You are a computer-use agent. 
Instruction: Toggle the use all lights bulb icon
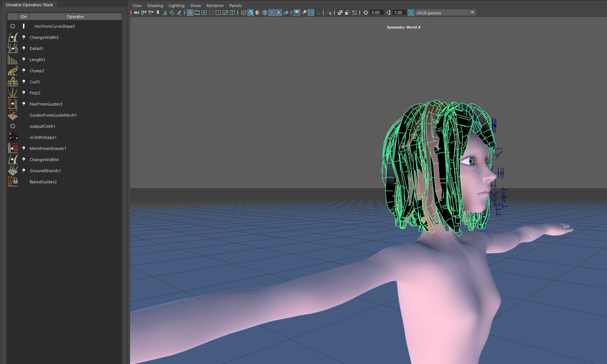279,13
